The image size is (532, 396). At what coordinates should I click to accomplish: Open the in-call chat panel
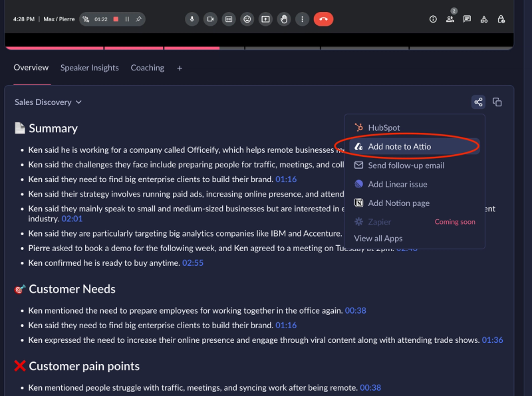(x=467, y=19)
